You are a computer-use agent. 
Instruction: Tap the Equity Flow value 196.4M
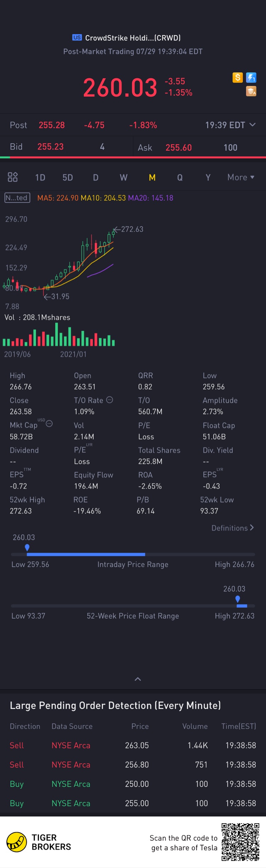tap(86, 486)
